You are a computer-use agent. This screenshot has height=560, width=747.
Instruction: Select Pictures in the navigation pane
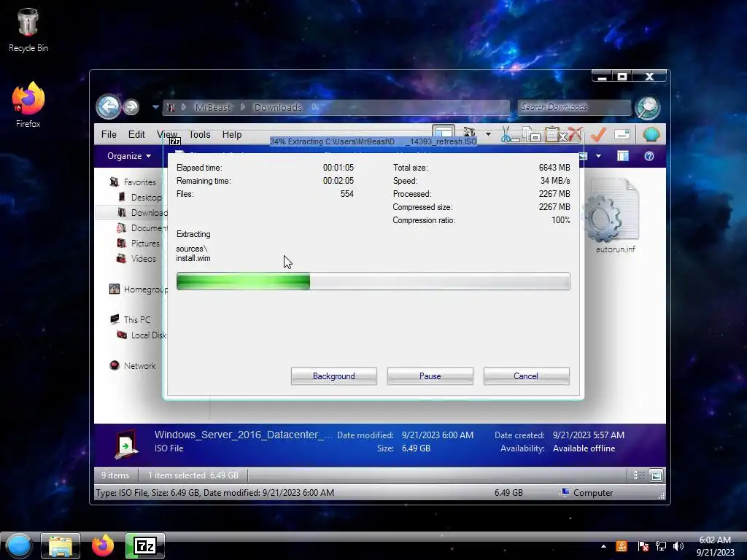(x=145, y=244)
